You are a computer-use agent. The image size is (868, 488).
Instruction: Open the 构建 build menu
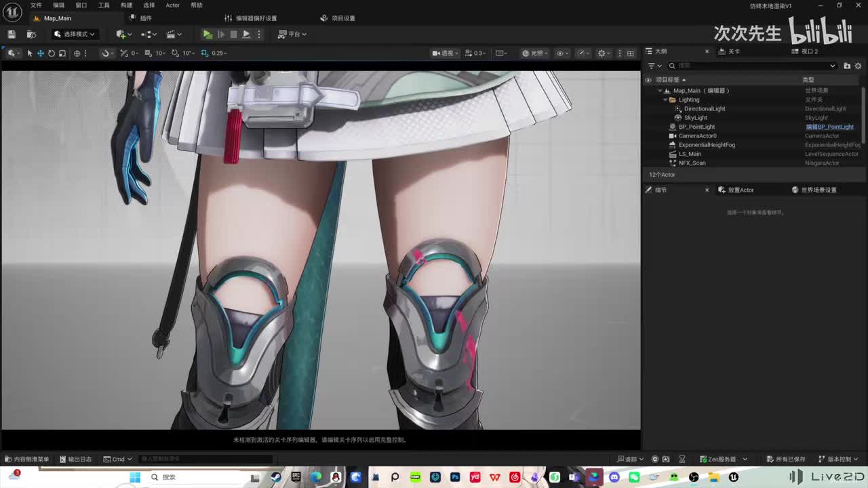pos(126,5)
